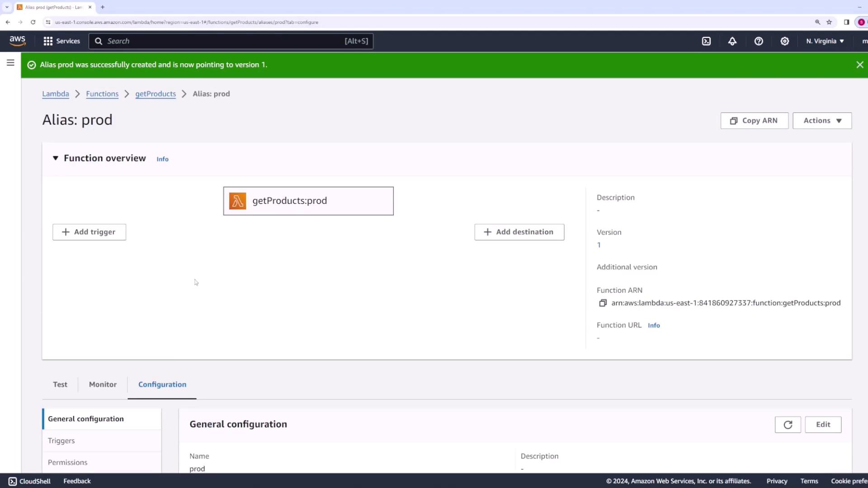Image resolution: width=868 pixels, height=488 pixels.
Task: Click the footer Feedback link
Action: point(77,481)
